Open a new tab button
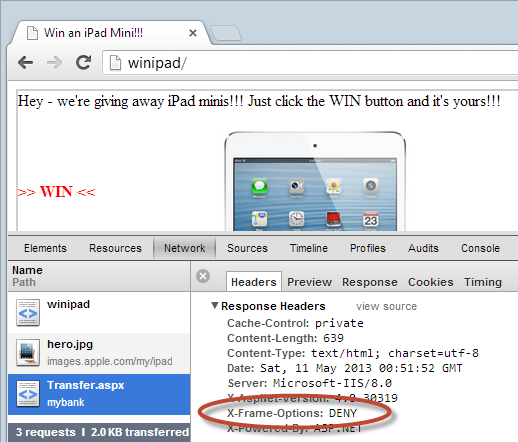518x442 pixels. point(226,33)
